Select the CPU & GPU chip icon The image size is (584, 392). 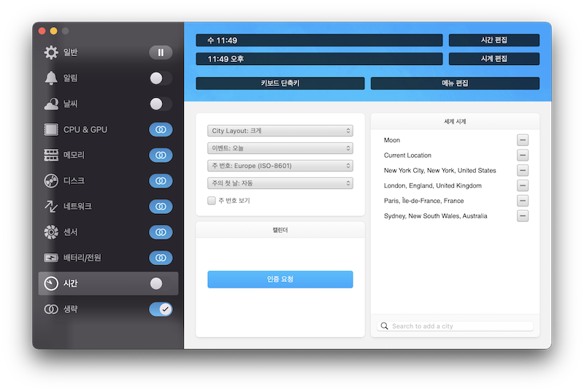click(x=51, y=129)
